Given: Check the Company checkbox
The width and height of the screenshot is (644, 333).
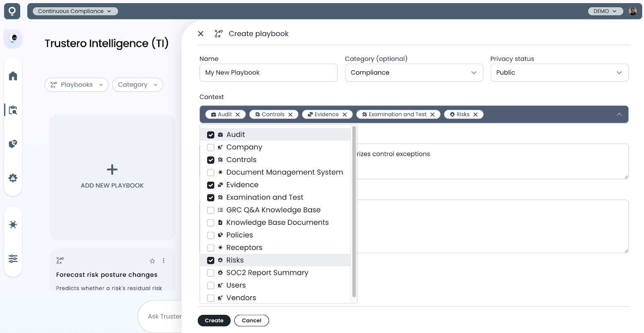Looking at the screenshot, I should (211, 147).
